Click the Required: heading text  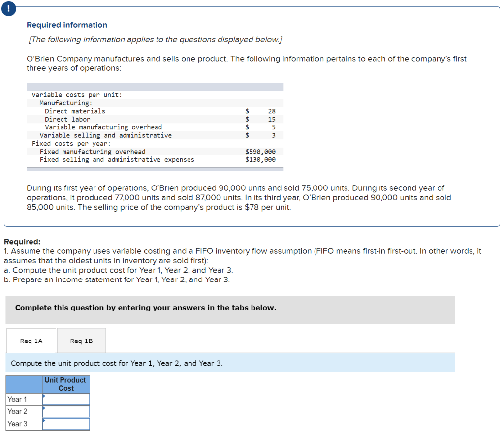[22, 242]
